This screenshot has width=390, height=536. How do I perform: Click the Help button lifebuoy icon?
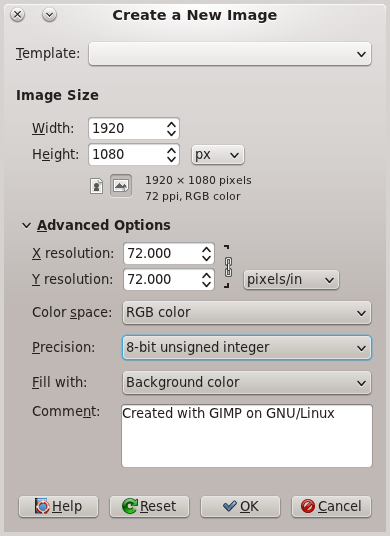tap(43, 506)
